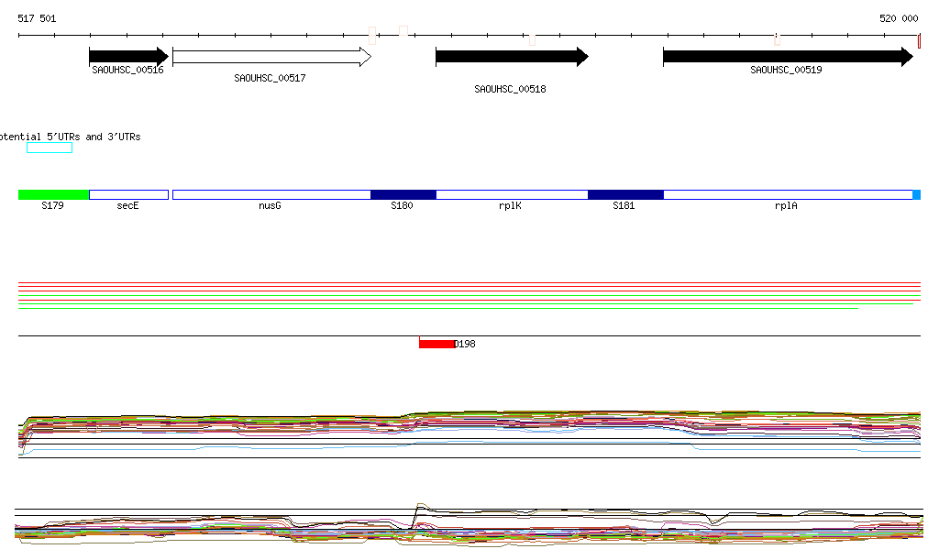Select the dark blue S180 segment
Screen dimensions: 939x560
pos(403,195)
